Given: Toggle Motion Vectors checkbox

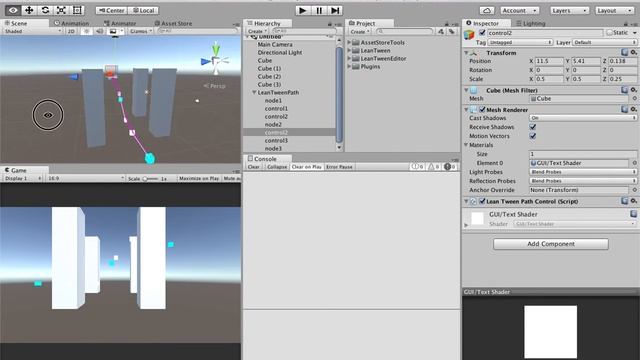Looking at the screenshot, I should click(533, 136).
